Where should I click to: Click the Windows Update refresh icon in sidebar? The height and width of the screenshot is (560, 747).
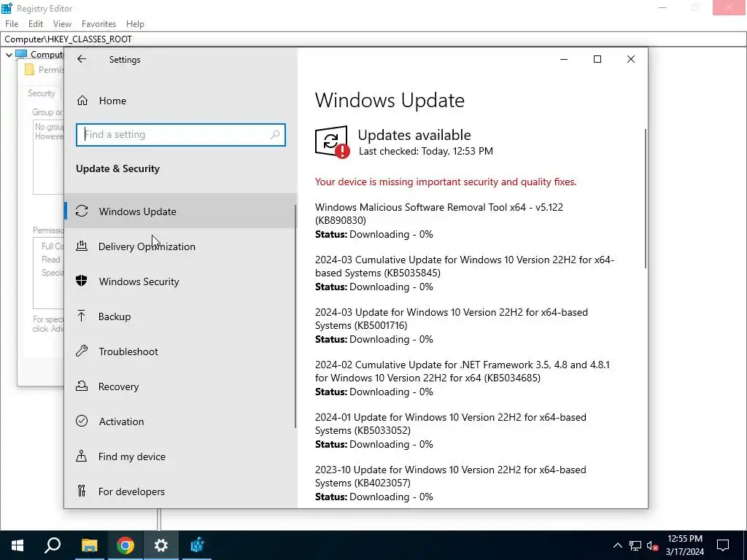click(82, 211)
